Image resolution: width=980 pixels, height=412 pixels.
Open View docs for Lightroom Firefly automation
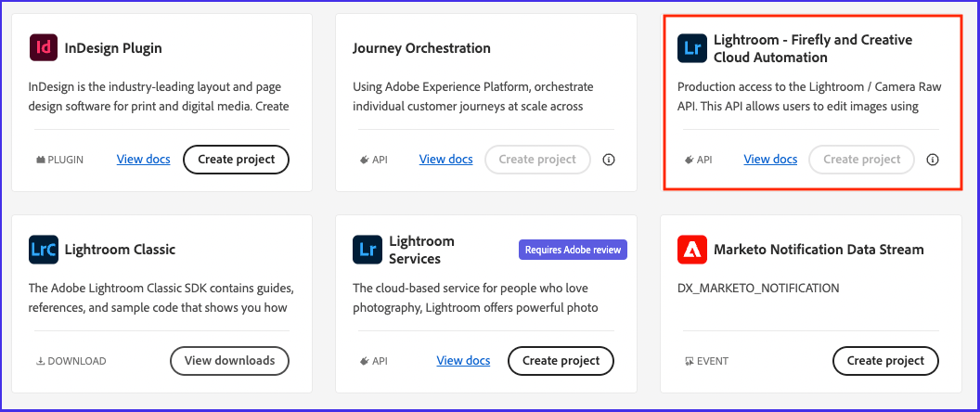(x=770, y=160)
